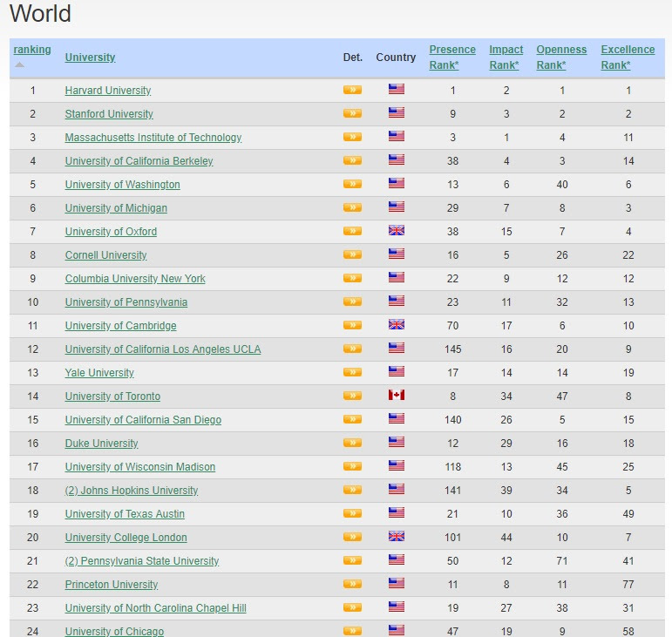Image resolution: width=672 pixels, height=637 pixels.
Task: Open University of California Los Angeles UCLA link
Action: click(163, 349)
